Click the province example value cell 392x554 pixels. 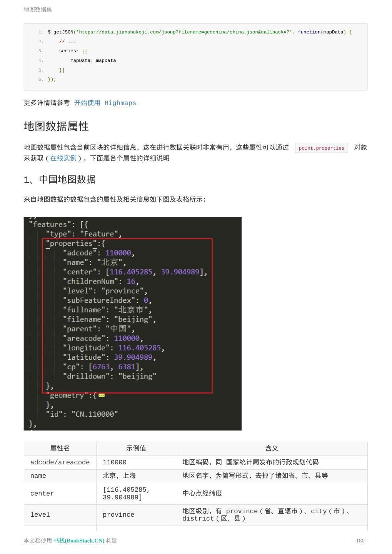136,515
